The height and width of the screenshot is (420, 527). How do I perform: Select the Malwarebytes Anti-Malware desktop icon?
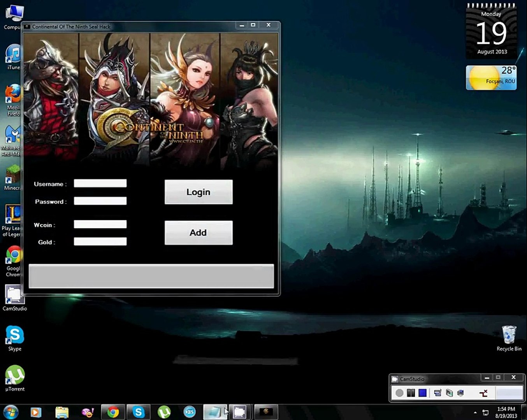click(12, 141)
